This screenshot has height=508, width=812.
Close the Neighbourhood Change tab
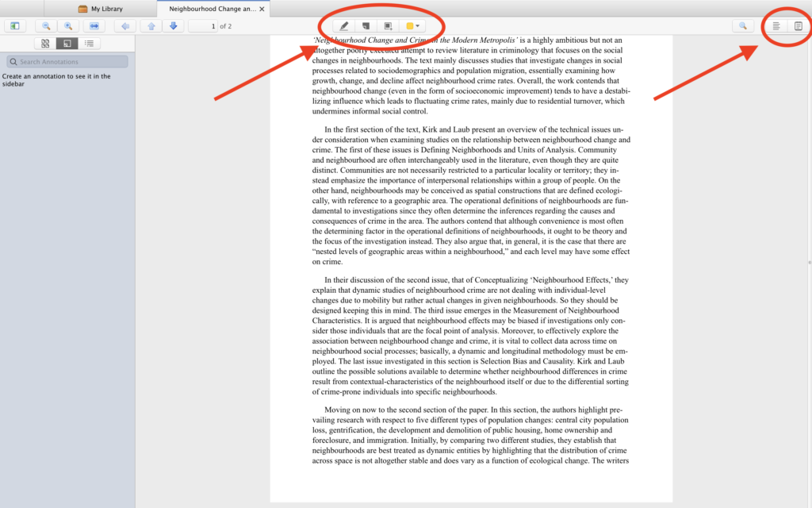[x=262, y=9]
